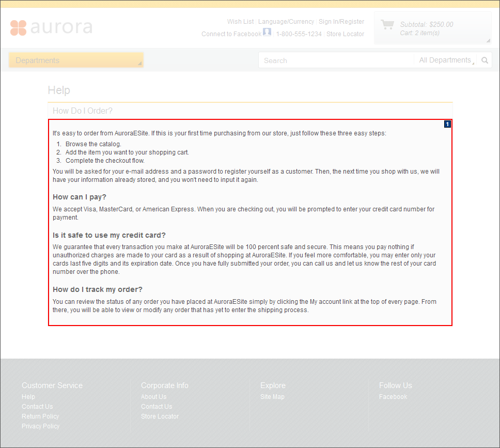Expand the mini cart corner arrow
The height and width of the screenshot is (448, 500).
(x=488, y=40)
